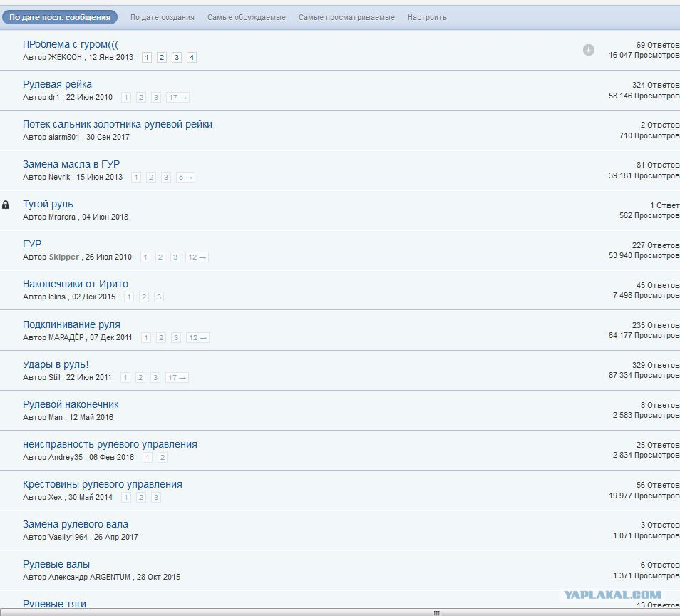Image resolution: width=680 pixels, height=616 pixels.
Task: Click author name Mrarera
Action: 62,217
